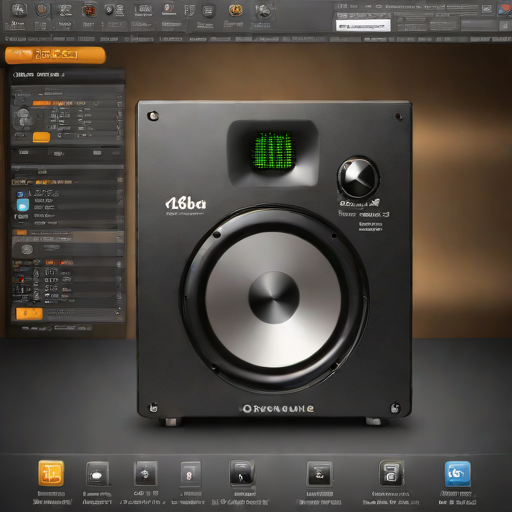Open the bottom dock icon showing a figure 8
This screenshot has width=512, height=512.
point(190,474)
